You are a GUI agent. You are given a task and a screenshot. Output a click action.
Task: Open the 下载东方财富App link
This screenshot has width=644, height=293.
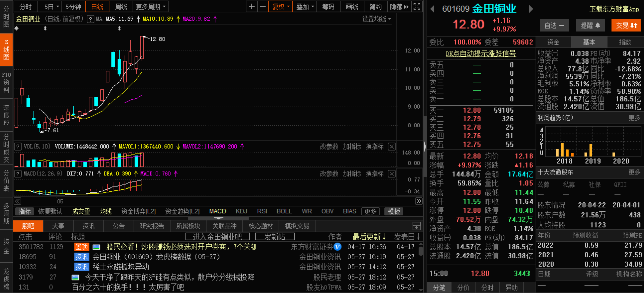pyautogui.click(x=614, y=9)
